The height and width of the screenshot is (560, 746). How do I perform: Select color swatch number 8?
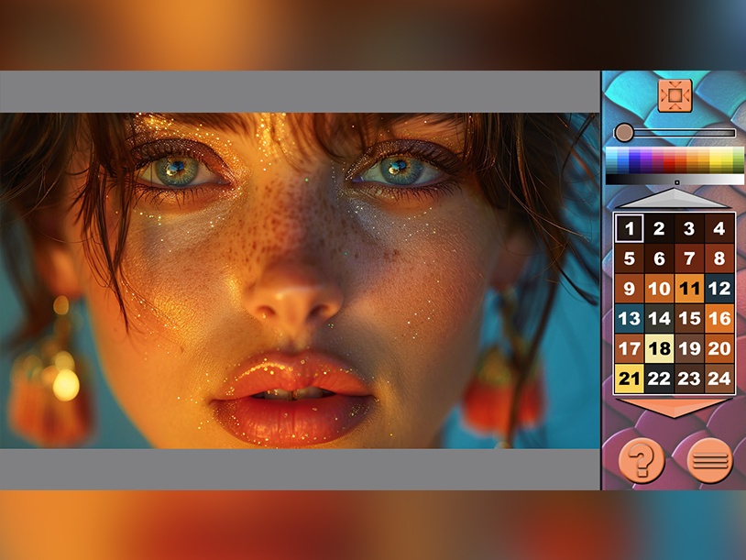[719, 258]
